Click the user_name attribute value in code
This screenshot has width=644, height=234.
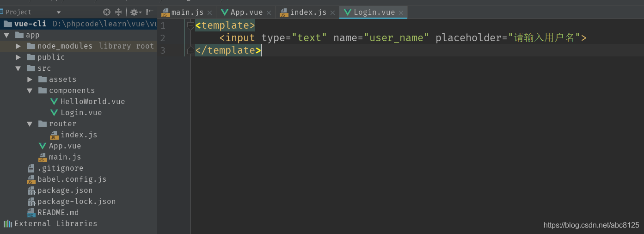(397, 37)
